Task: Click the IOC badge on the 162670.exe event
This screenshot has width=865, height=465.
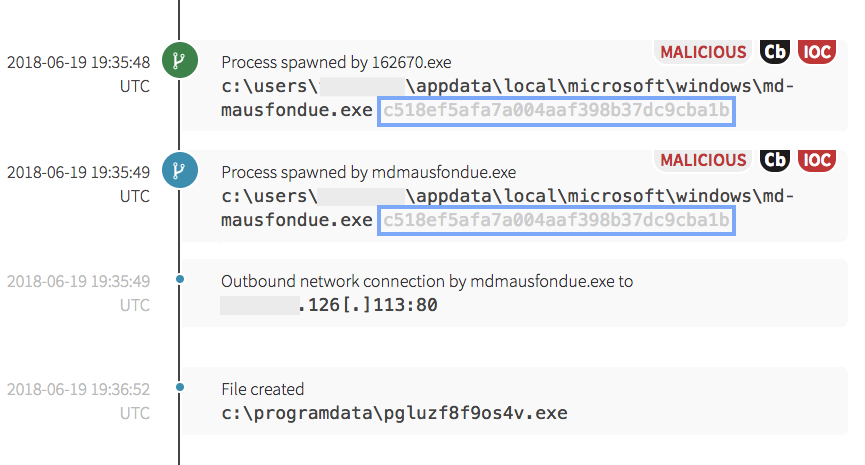Action: pos(817,52)
